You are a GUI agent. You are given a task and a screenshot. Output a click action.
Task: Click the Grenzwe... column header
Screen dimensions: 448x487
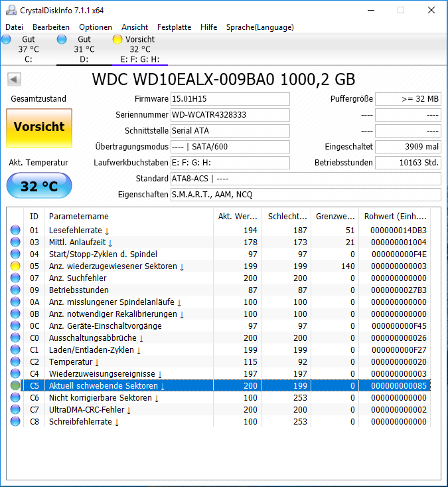coord(335,216)
